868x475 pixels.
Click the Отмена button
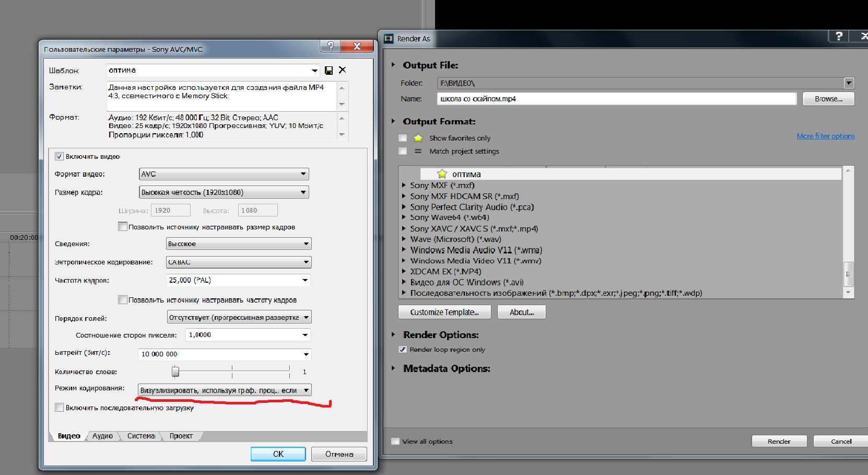pyautogui.click(x=339, y=454)
